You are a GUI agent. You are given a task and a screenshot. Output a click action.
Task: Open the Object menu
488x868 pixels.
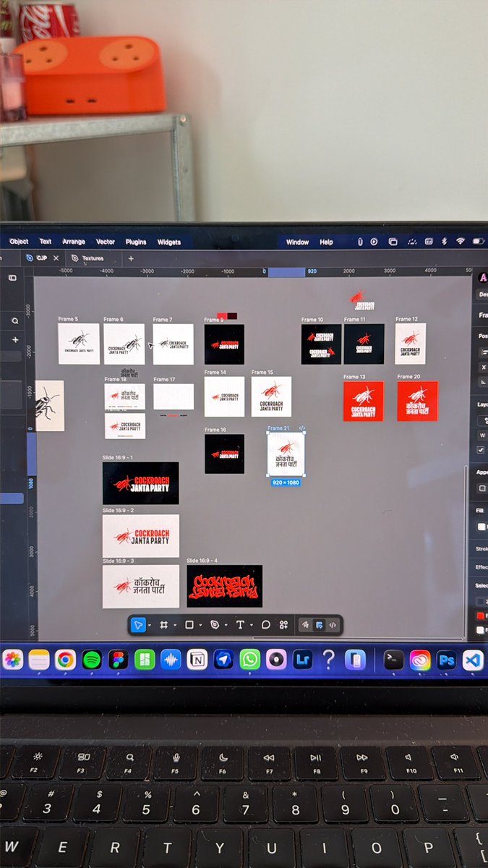[x=19, y=242]
